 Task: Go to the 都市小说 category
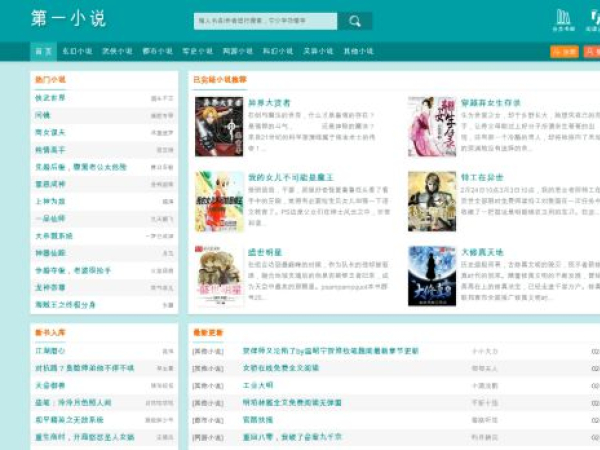point(157,51)
